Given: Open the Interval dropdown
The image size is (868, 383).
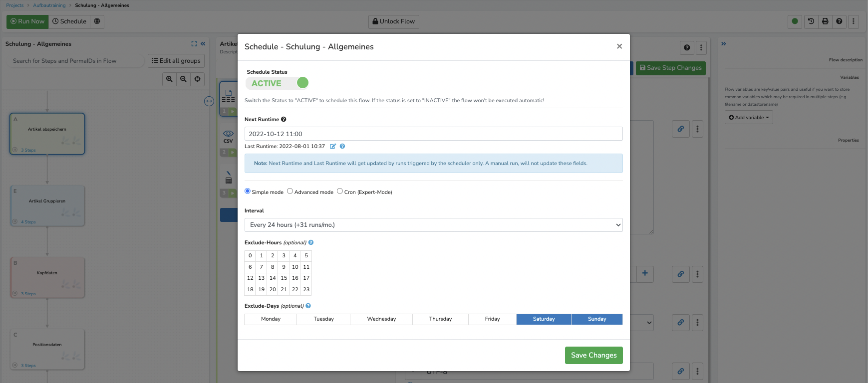Looking at the screenshot, I should pyautogui.click(x=433, y=225).
